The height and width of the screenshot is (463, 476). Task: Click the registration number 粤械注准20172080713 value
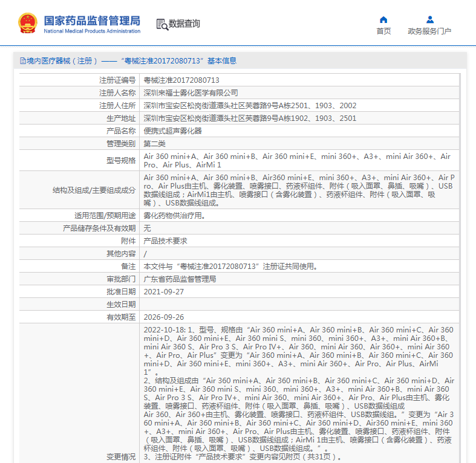(x=181, y=80)
